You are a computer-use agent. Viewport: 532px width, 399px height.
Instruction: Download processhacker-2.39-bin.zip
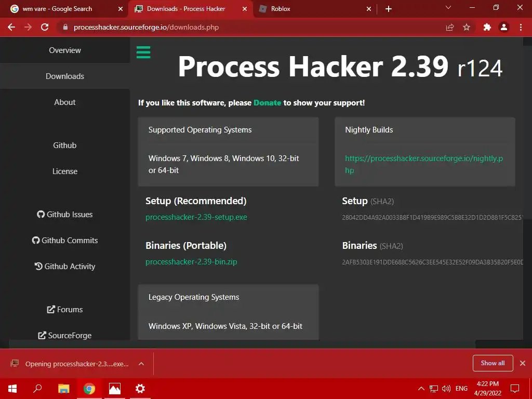(191, 262)
